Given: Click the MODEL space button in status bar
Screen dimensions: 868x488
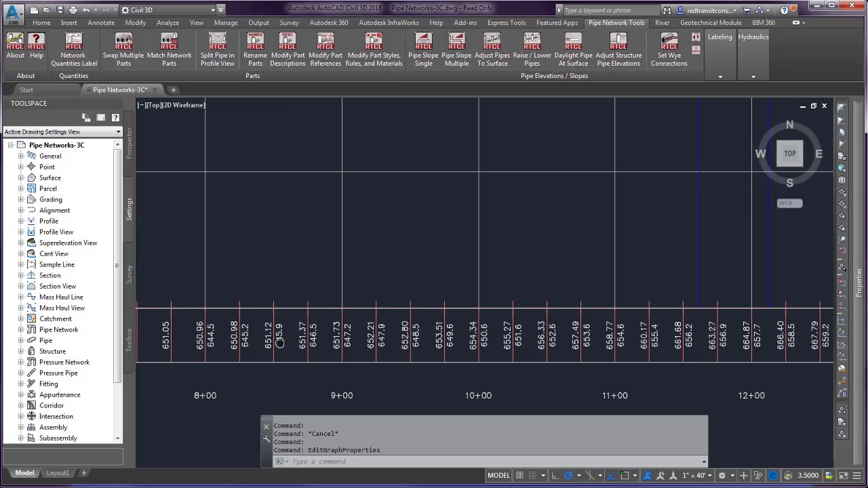Looking at the screenshot, I should click(x=498, y=475).
